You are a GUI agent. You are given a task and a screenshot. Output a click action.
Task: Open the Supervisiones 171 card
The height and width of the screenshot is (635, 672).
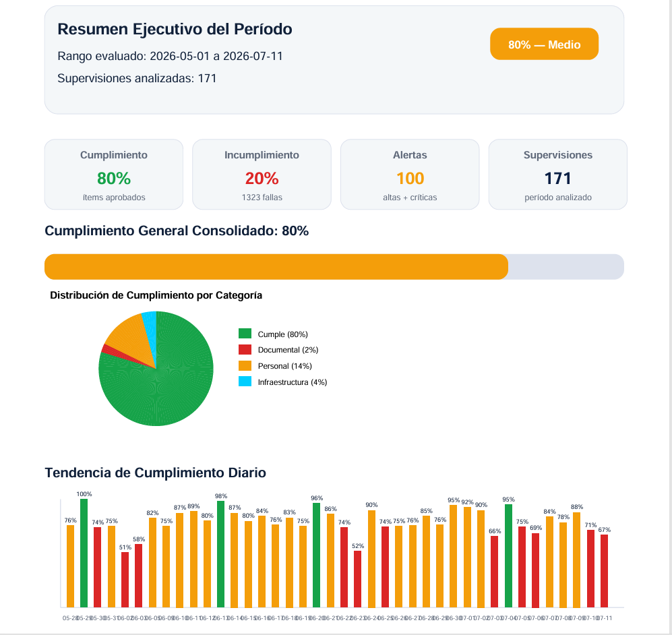pos(557,175)
